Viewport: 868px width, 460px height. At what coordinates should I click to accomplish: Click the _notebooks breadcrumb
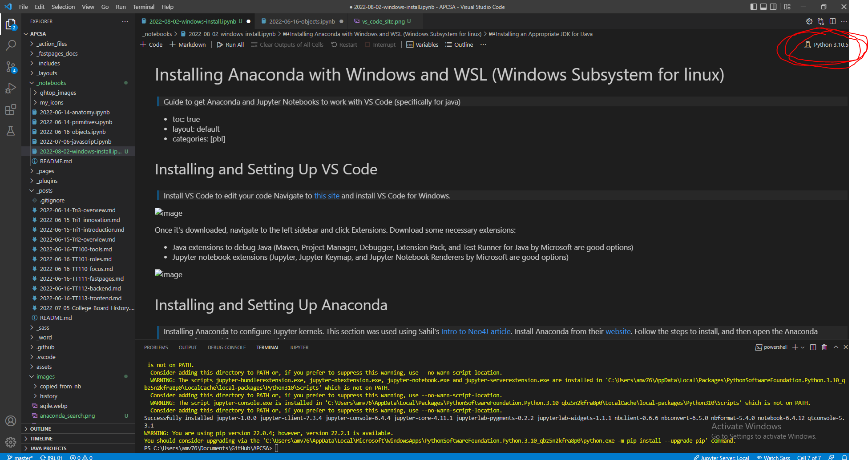(157, 34)
